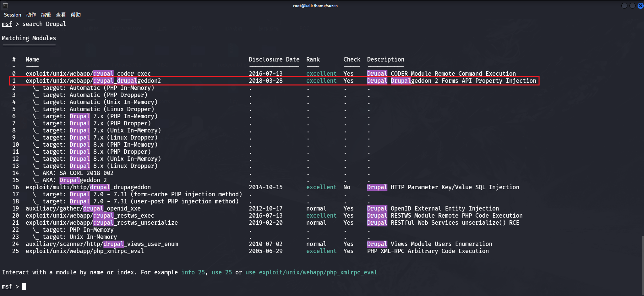Click the vertical scrollbar thumb at the right edge

tap(642, 265)
